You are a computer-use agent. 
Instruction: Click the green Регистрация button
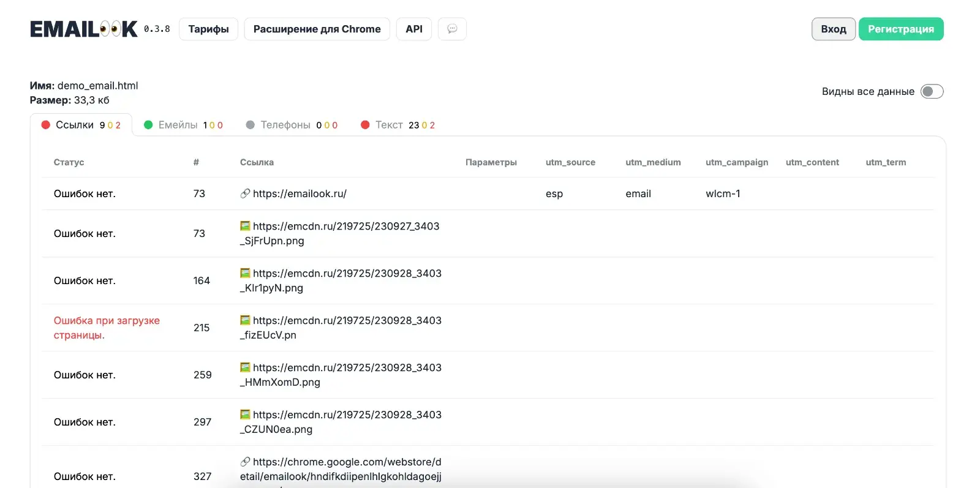coord(901,29)
